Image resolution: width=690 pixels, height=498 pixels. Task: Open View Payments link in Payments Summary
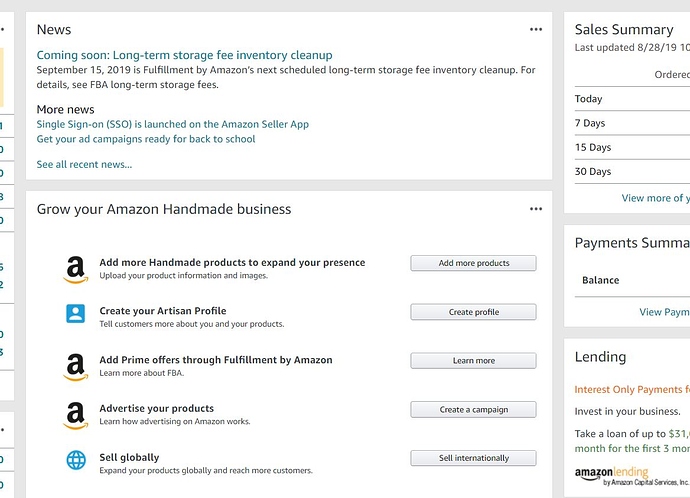(x=664, y=312)
